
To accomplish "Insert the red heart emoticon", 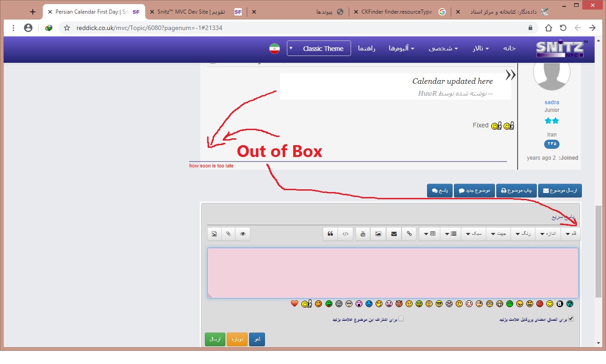I will [x=295, y=303].
